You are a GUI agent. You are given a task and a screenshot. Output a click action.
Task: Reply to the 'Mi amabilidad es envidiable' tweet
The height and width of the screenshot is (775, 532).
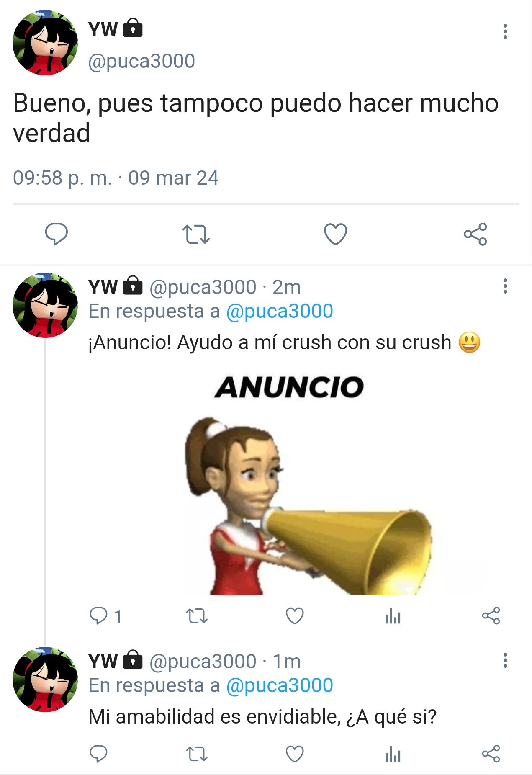[x=99, y=754]
